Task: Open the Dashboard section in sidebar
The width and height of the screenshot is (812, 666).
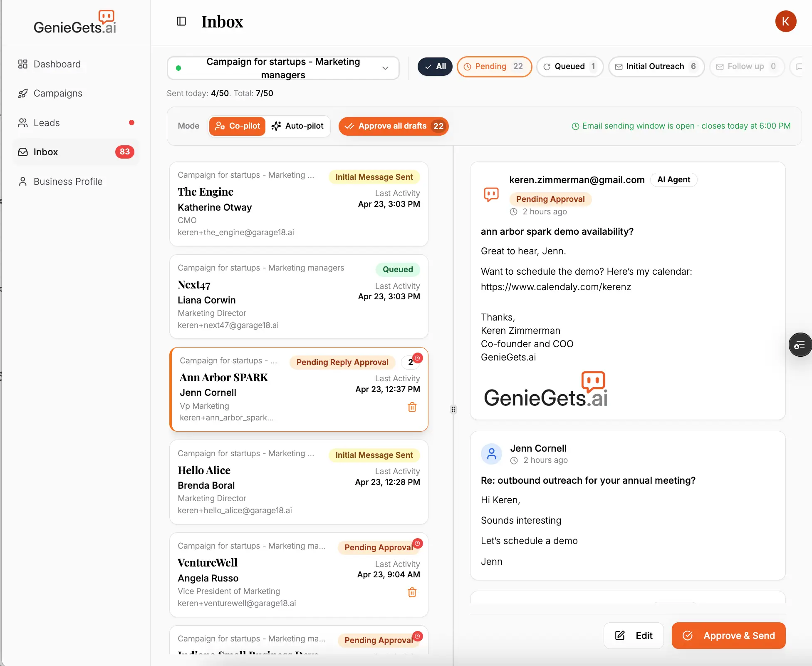Action: 57,64
